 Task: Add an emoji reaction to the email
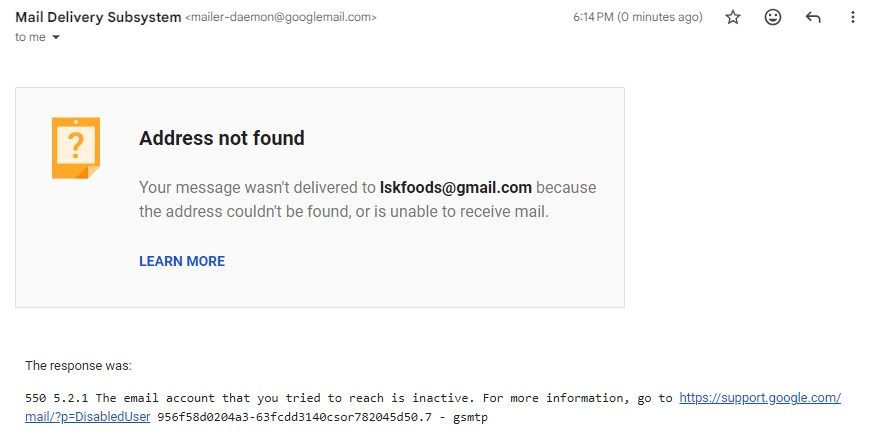(x=773, y=17)
